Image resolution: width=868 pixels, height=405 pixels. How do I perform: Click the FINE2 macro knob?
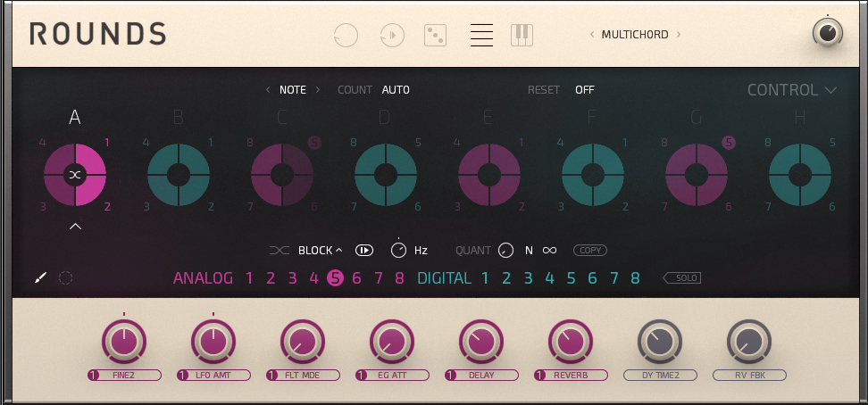(x=124, y=342)
